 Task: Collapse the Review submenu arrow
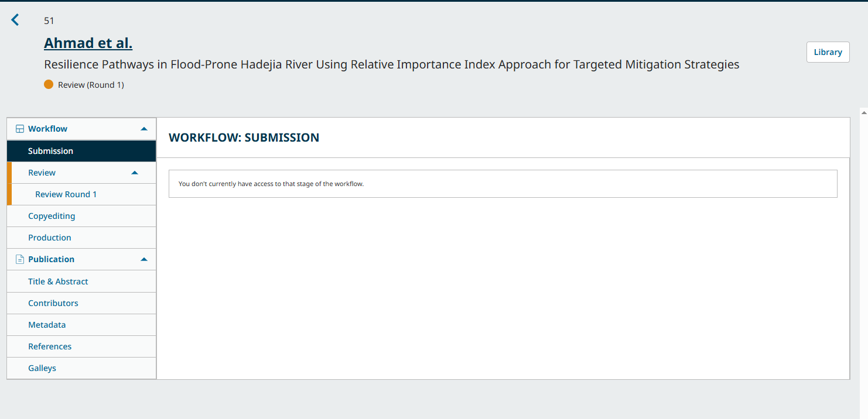135,173
